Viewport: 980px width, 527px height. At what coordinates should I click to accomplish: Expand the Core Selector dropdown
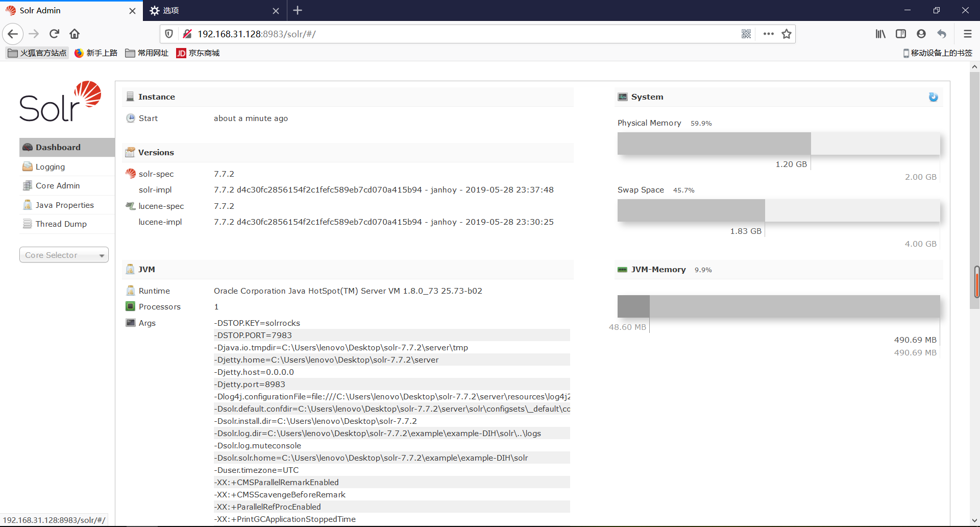[64, 255]
